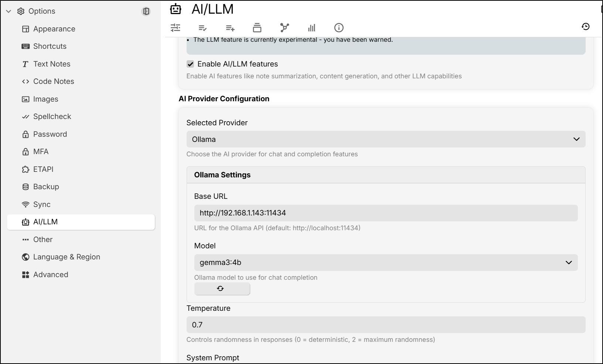
Task: Click into the Temperature 0.7 field
Action: (x=386, y=325)
